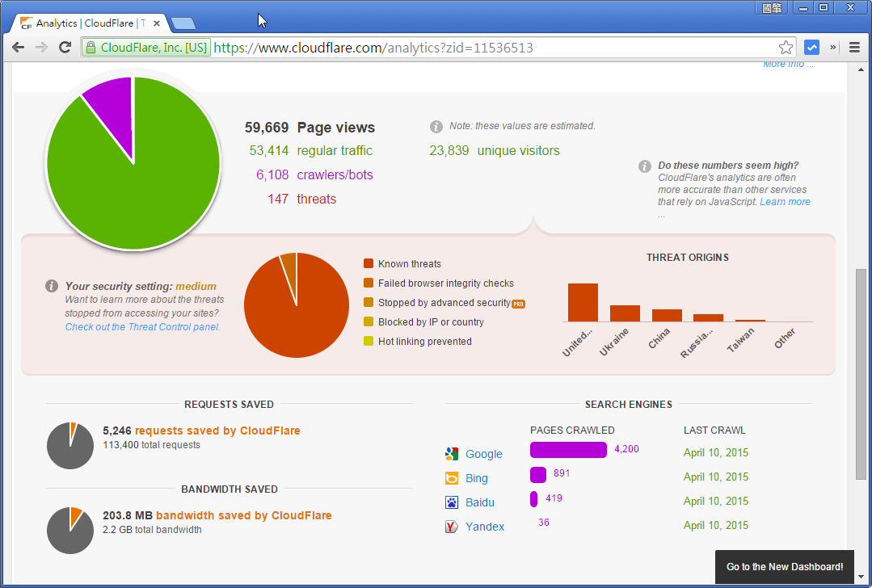Click the Baidu crawler icon
Screen dimensions: 872x588
pos(452,502)
